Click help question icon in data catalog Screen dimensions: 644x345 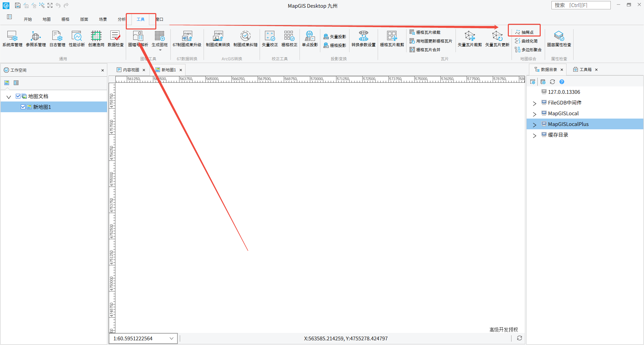pos(562,82)
